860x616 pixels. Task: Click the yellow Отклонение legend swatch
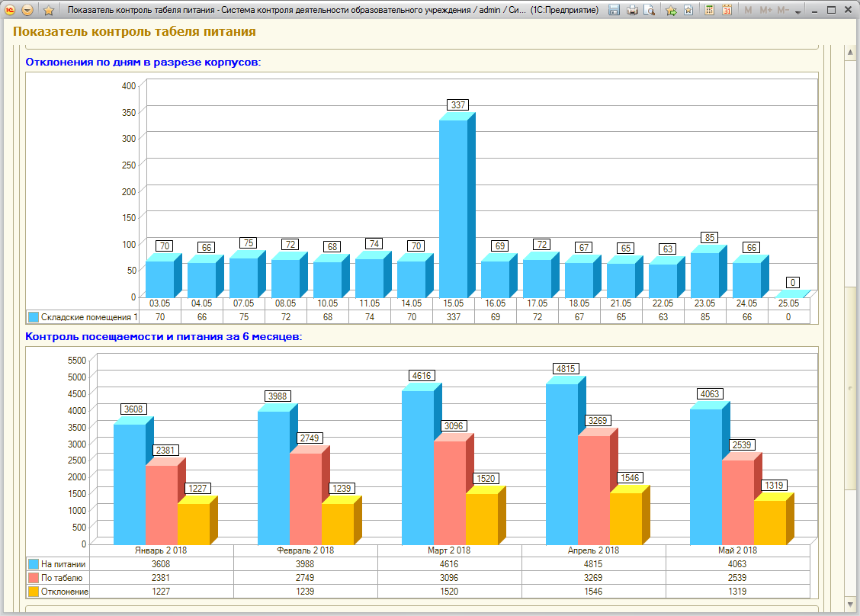[34, 592]
